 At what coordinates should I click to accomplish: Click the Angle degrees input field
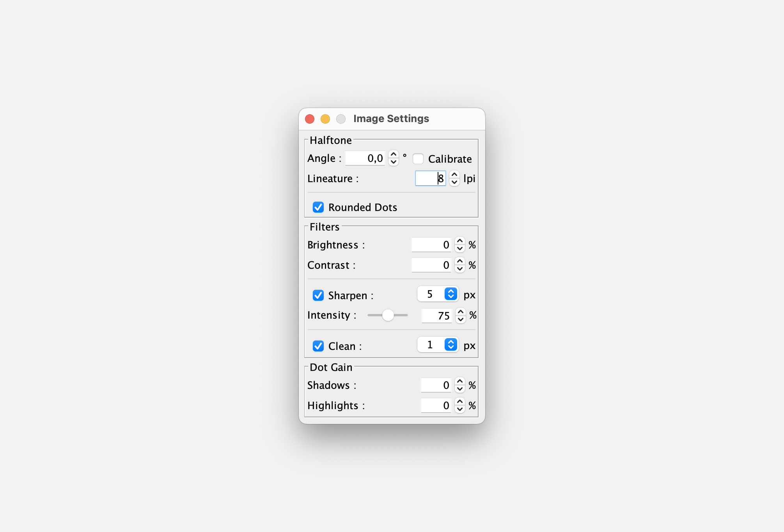[x=365, y=158]
